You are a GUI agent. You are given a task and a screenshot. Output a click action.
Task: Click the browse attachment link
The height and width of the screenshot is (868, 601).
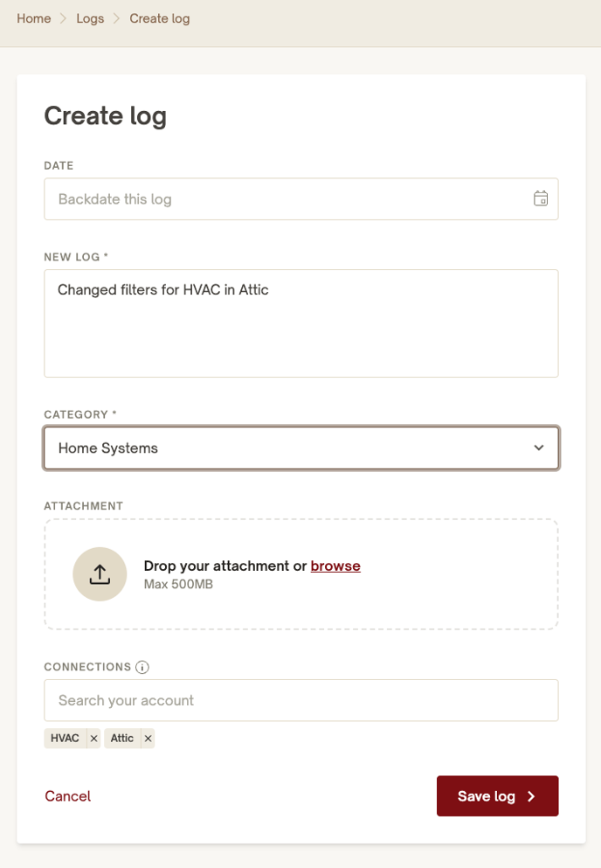coord(335,566)
